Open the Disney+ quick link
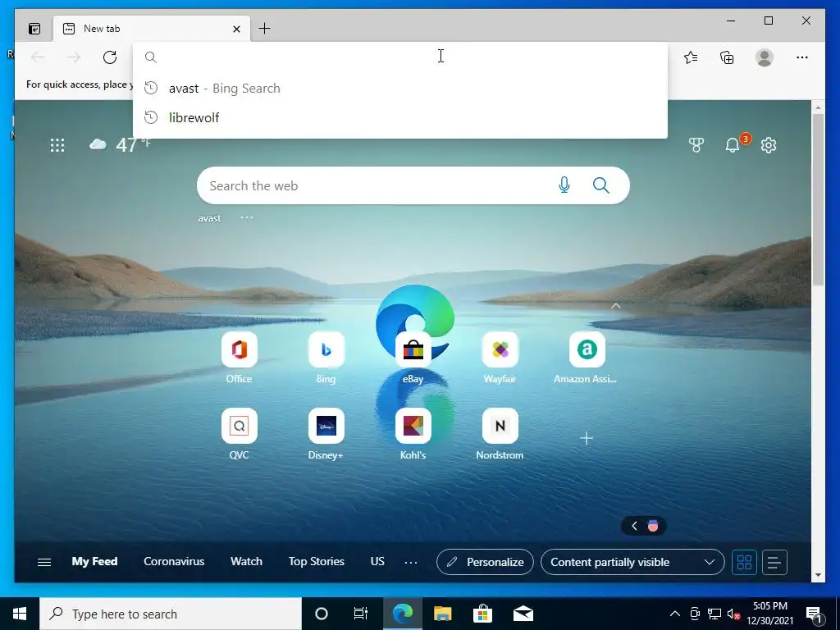This screenshot has height=630, width=840. click(326, 434)
